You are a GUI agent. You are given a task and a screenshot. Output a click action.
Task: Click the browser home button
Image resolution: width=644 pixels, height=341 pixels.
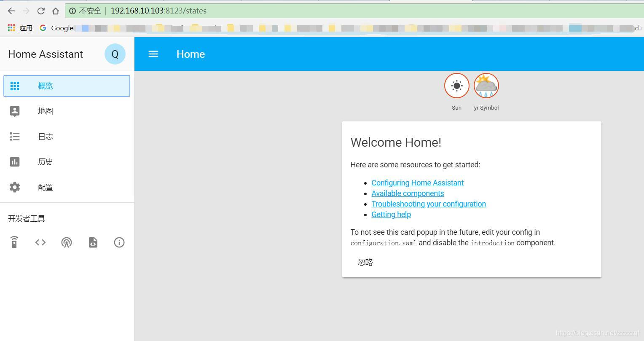point(56,11)
